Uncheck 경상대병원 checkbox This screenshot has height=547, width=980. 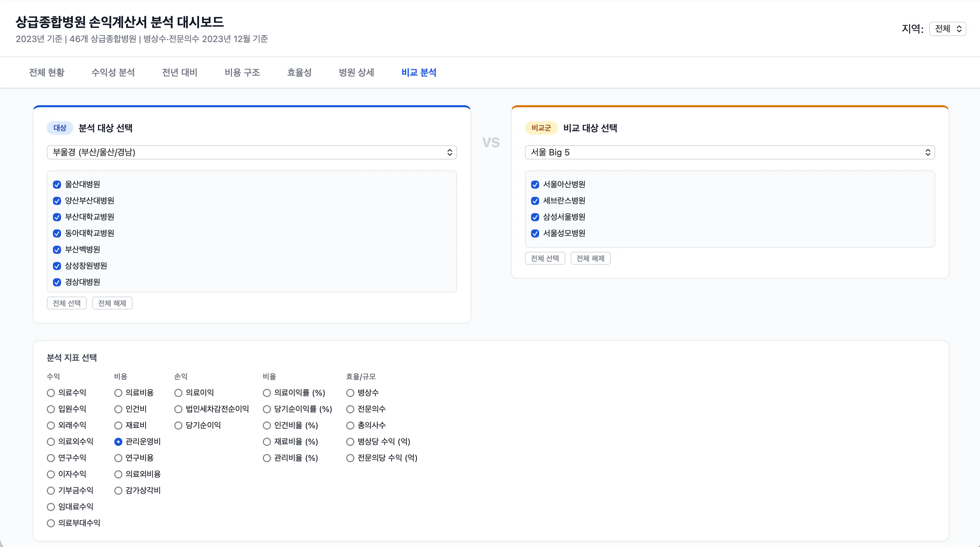[57, 282]
